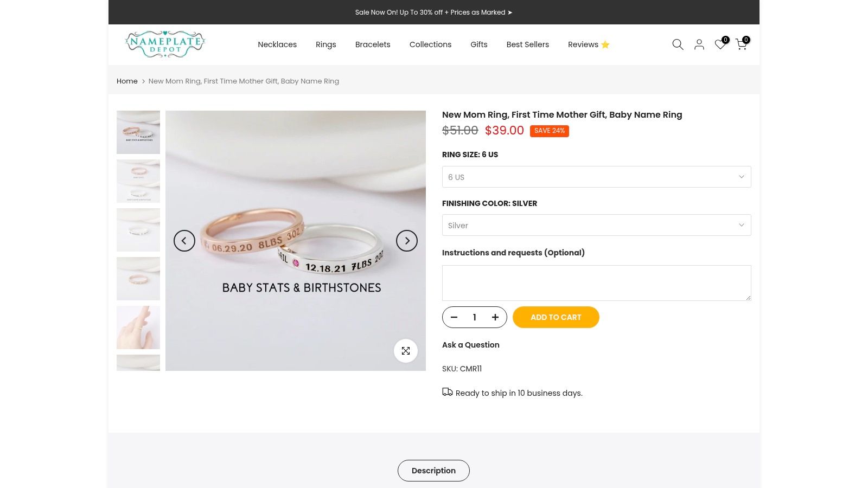Add the ring to cart
Viewport: 868px width, 488px height.
556,317
